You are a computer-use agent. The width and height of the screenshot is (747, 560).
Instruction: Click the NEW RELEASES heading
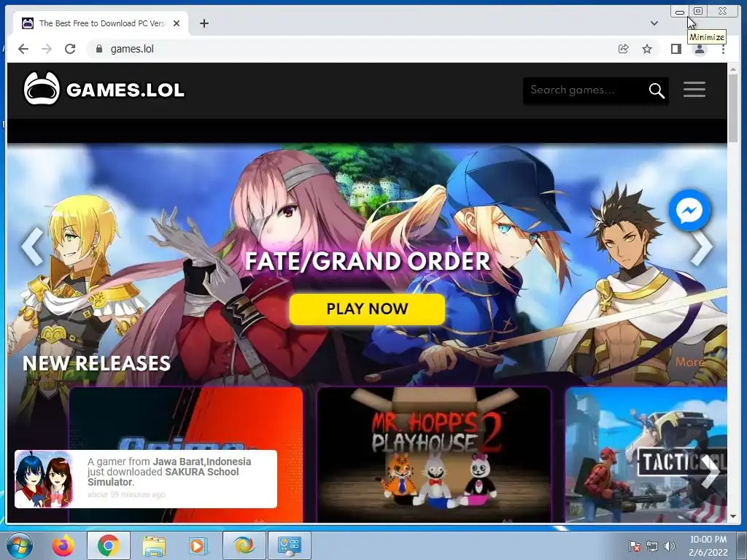97,363
